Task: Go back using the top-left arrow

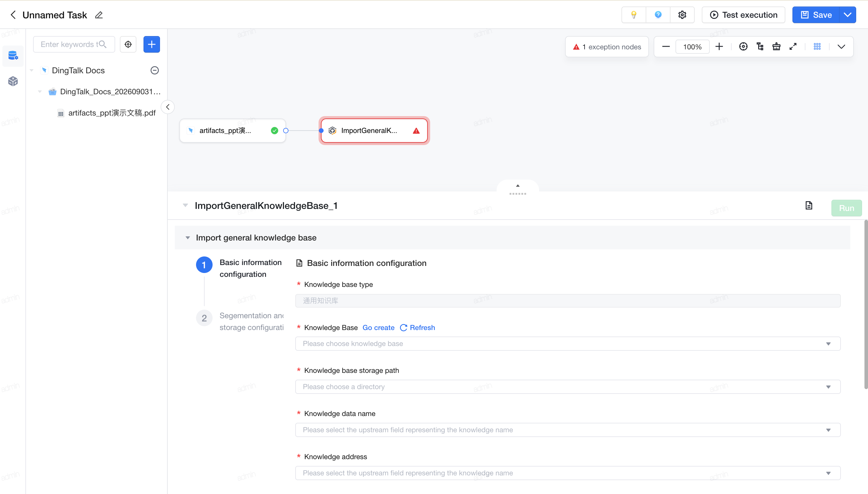Action: tap(13, 15)
